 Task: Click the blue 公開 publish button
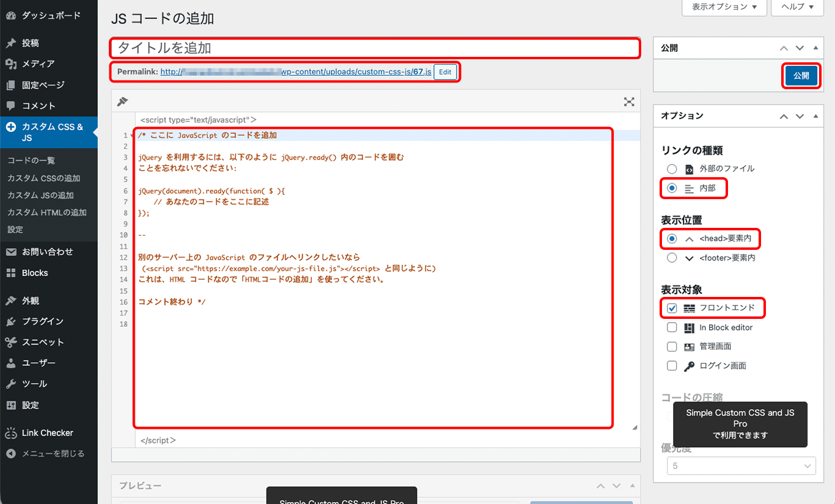click(801, 76)
